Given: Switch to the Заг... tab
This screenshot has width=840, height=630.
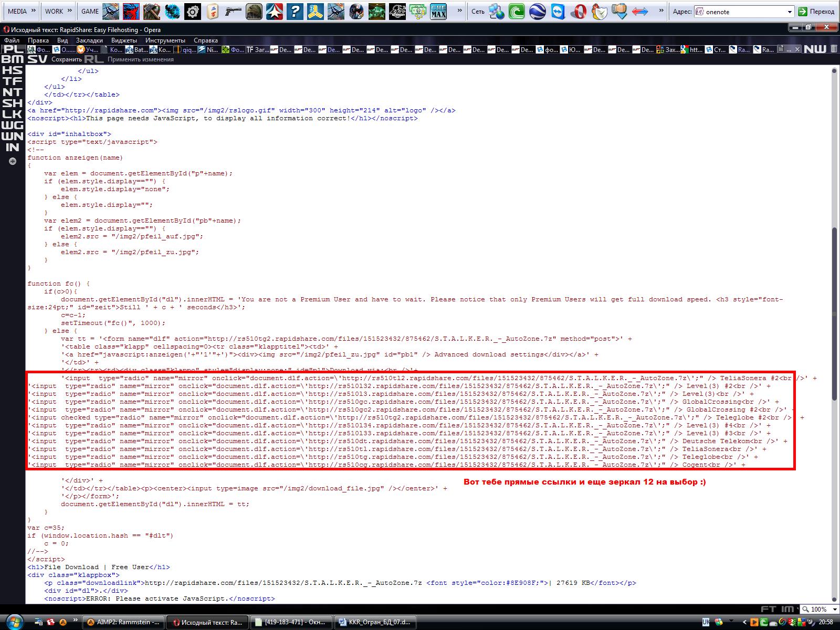Looking at the screenshot, I should [257, 49].
